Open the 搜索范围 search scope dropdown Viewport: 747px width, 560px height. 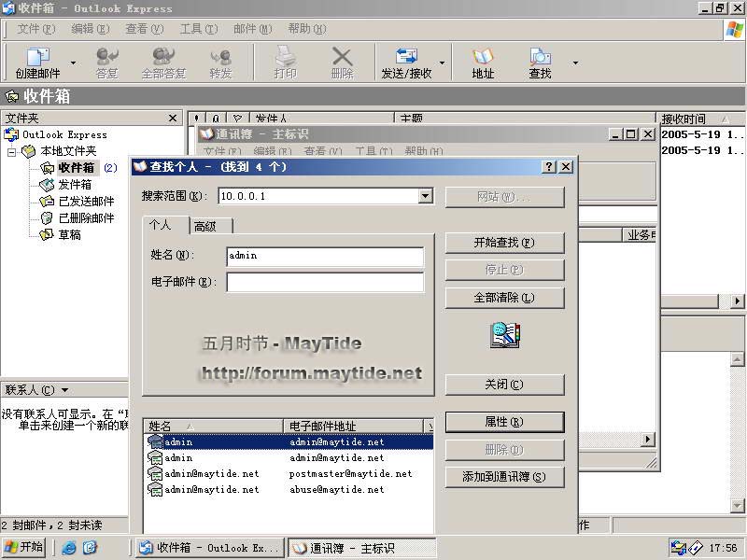[426, 196]
